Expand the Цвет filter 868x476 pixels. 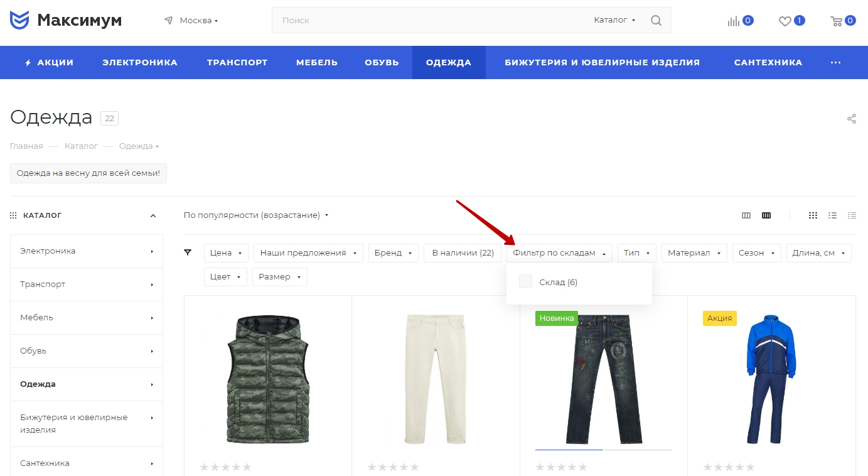(x=225, y=277)
